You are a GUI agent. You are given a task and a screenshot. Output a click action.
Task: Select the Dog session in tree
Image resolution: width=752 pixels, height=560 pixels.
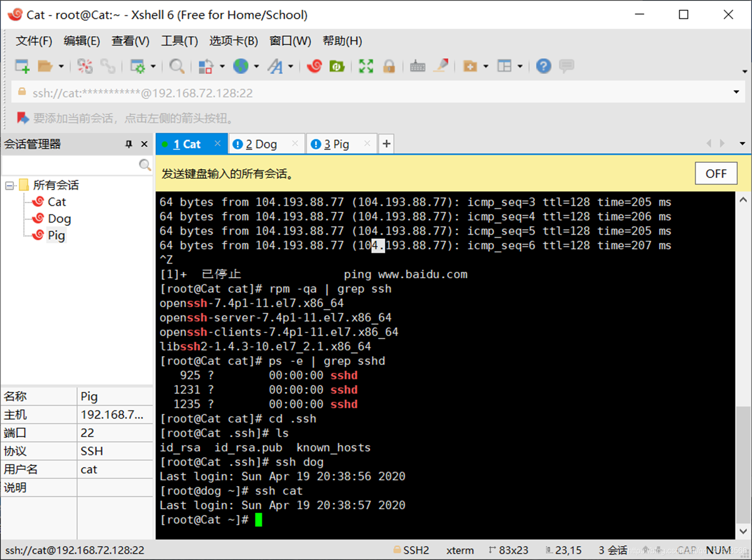pyautogui.click(x=59, y=219)
